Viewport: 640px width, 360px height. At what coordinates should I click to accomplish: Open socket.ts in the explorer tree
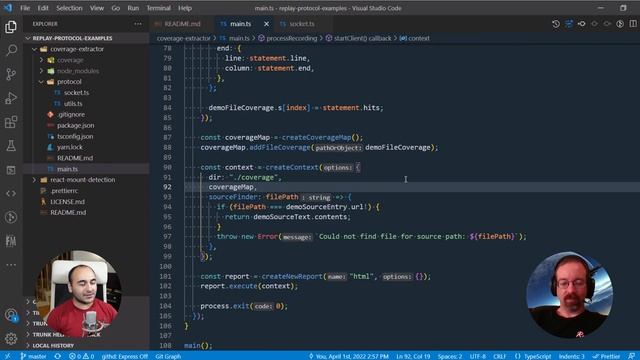[76, 93]
